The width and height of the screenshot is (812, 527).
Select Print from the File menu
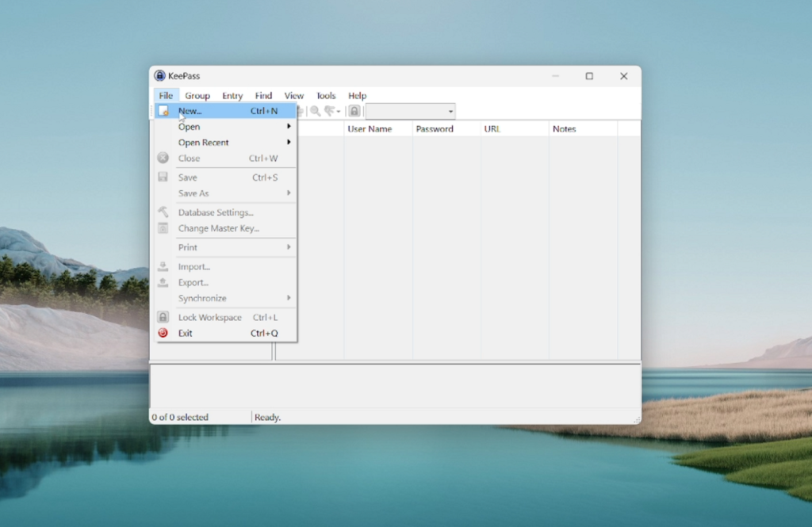click(x=188, y=247)
